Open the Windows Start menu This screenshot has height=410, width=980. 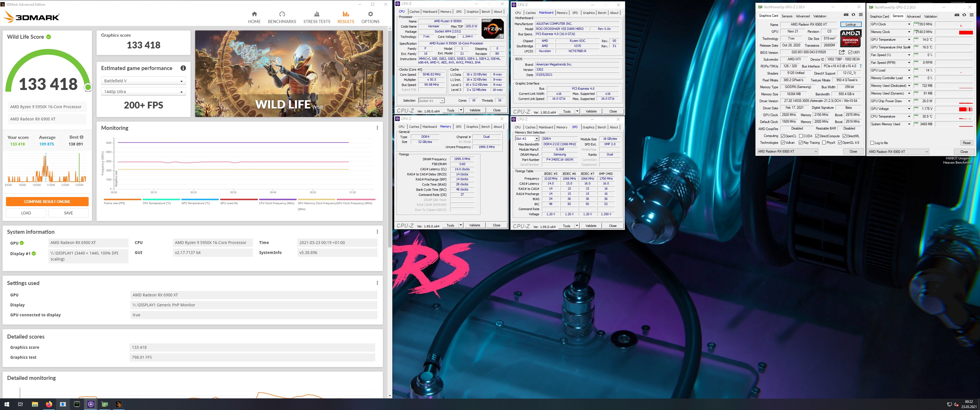coord(7,404)
